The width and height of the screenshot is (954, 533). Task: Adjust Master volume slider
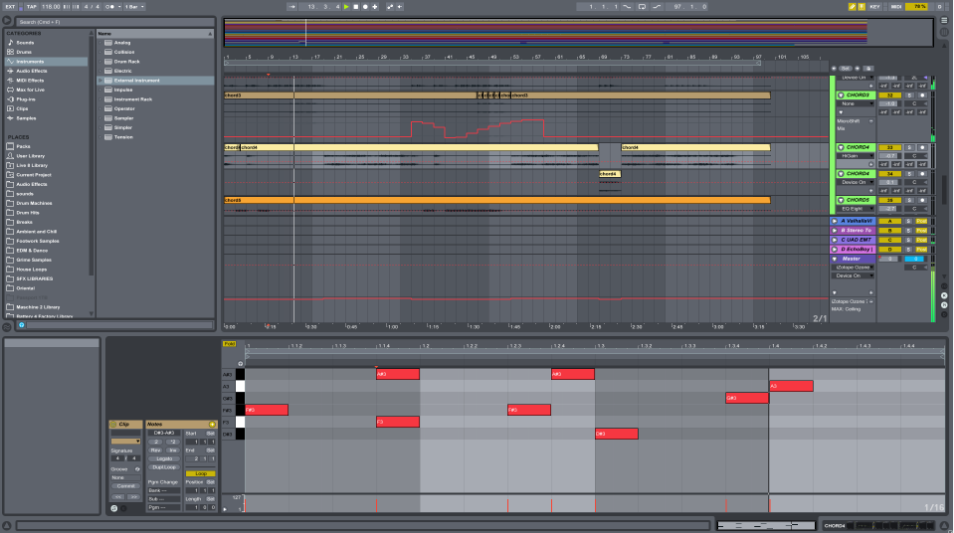coord(890,259)
